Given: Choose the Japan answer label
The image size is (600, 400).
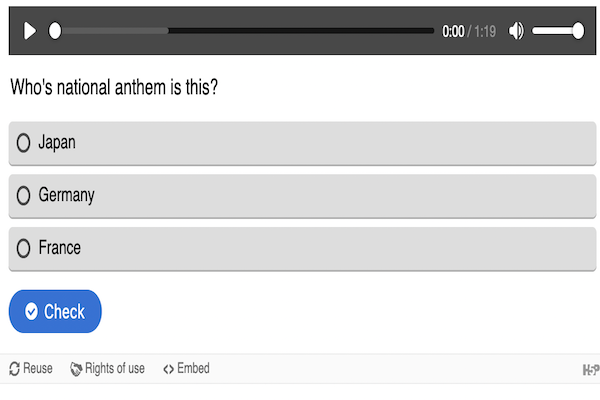Looking at the screenshot, I should click(57, 143).
